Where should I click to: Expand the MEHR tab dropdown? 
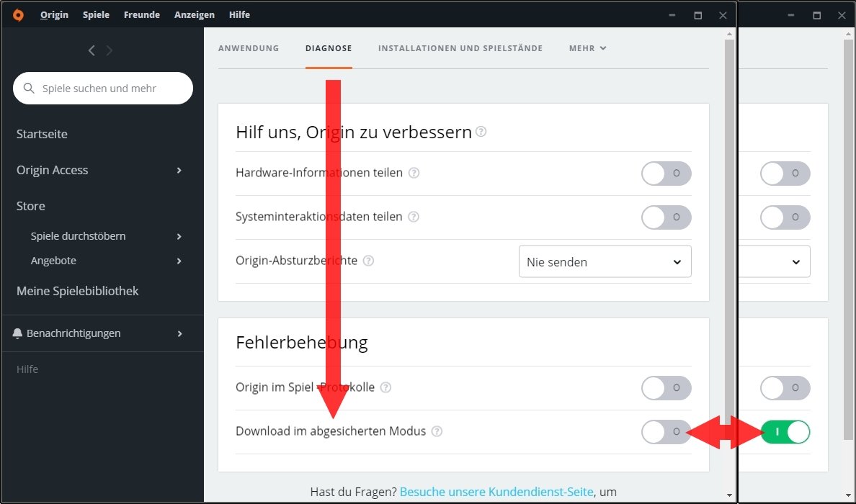tap(587, 48)
